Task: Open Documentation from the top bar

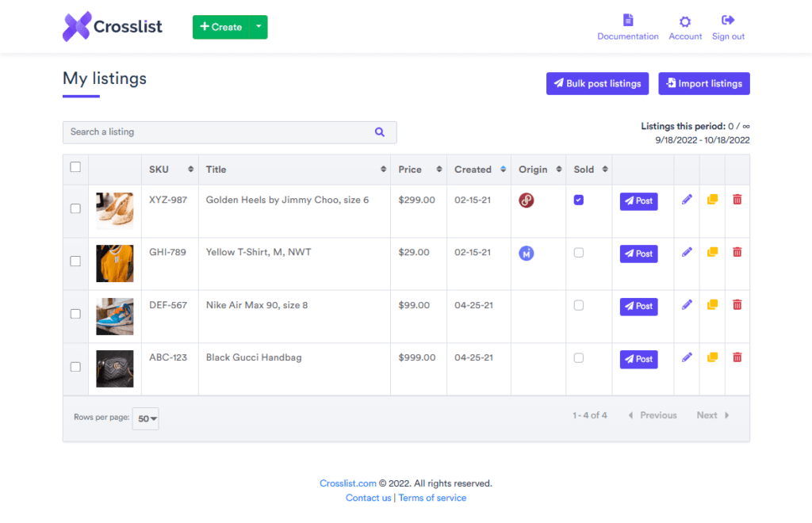Action: (627, 21)
